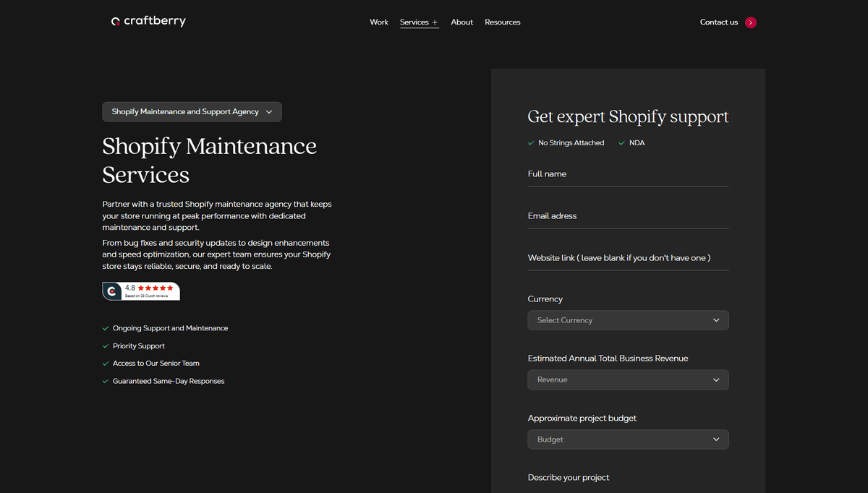Click the Clutch rating badge
Screen dimensions: 868x493
click(x=141, y=291)
